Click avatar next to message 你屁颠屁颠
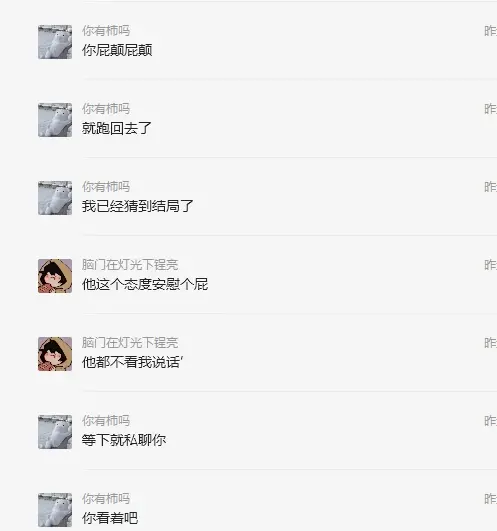This screenshot has width=497, height=531. click(x=55, y=42)
